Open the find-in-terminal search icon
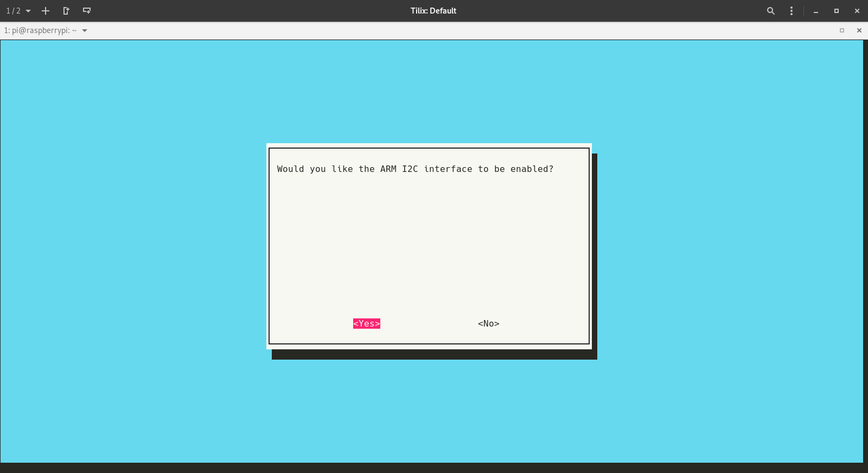868x473 pixels. point(770,11)
